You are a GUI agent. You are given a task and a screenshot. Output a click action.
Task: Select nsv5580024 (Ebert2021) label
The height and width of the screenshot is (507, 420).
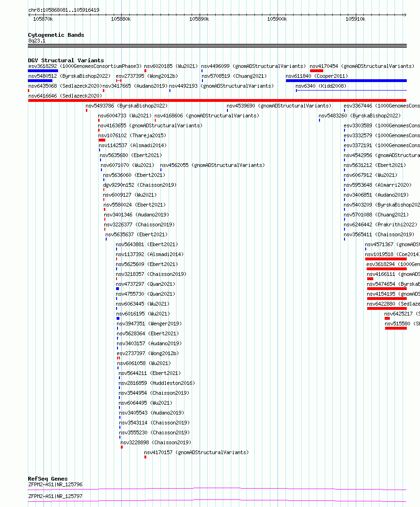(134, 205)
